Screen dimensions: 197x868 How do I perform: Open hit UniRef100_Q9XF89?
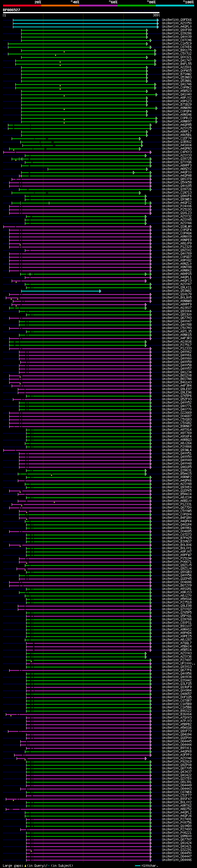pyautogui.click(x=176, y=30)
